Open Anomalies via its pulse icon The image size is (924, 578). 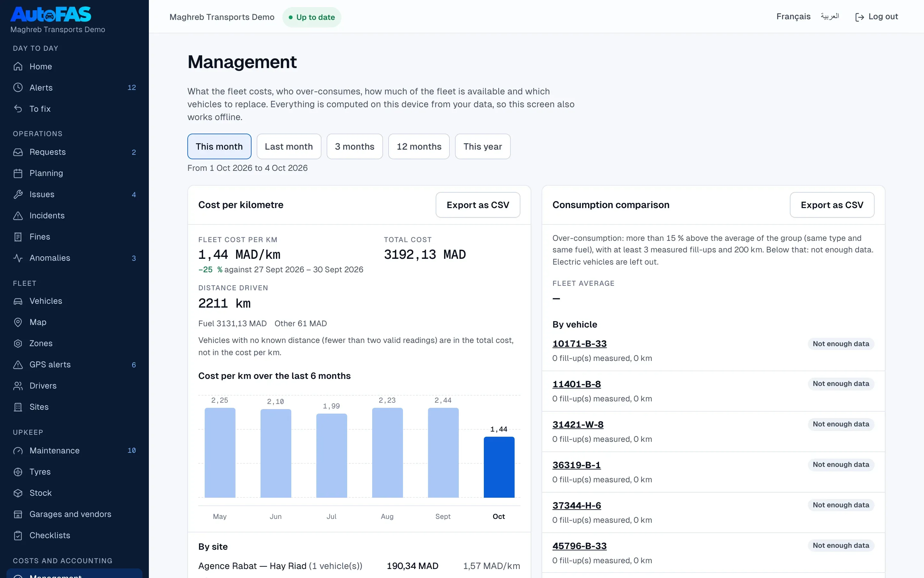(x=18, y=258)
